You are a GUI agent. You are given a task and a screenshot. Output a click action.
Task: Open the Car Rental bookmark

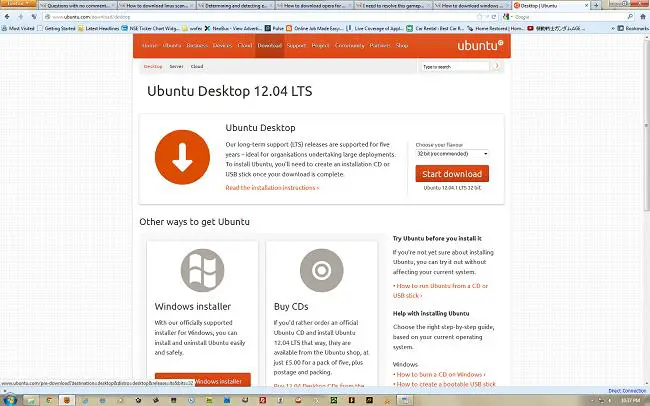pos(435,28)
